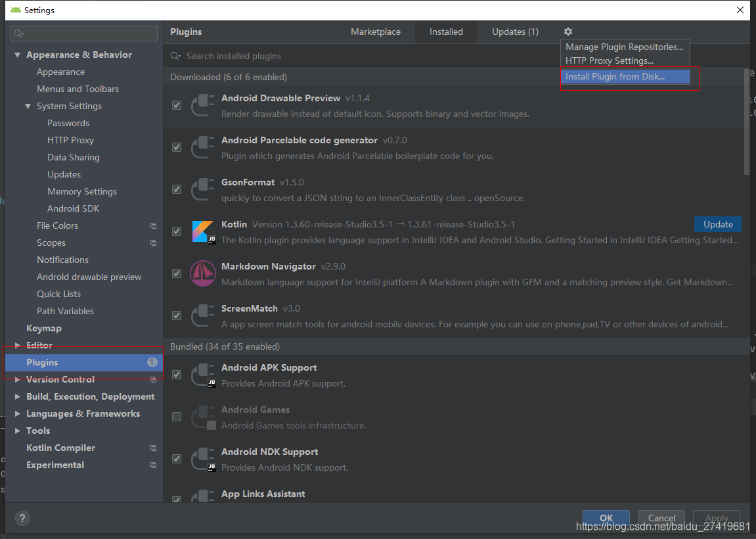Screen dimensions: 756x539
Task: Toggle the Android NDK Support checkbox
Action: (x=177, y=458)
